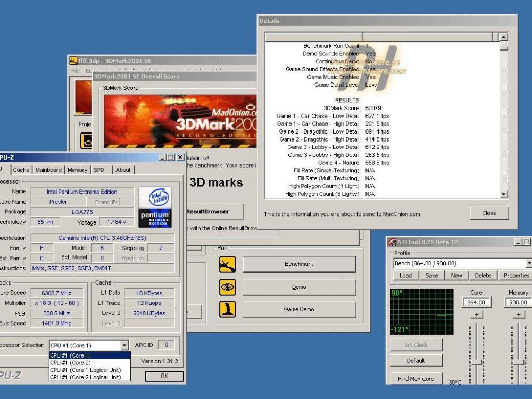
Task: Collapse the Processor Selection dropdown arrow
Action: tap(124, 345)
